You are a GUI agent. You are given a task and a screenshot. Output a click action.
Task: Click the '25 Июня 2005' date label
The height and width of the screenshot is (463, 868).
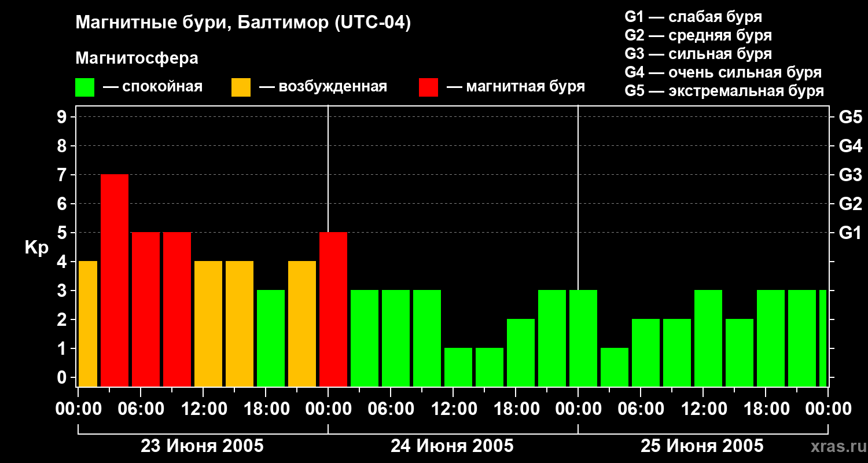click(x=703, y=446)
